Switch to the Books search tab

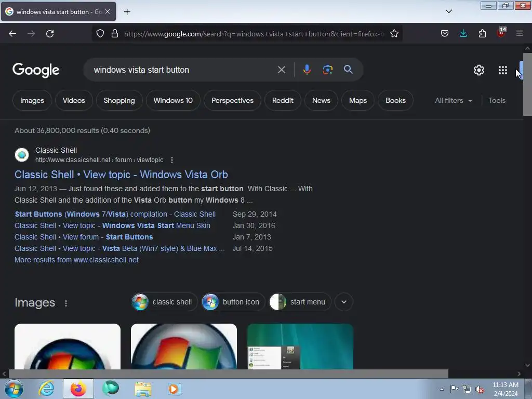point(395,100)
